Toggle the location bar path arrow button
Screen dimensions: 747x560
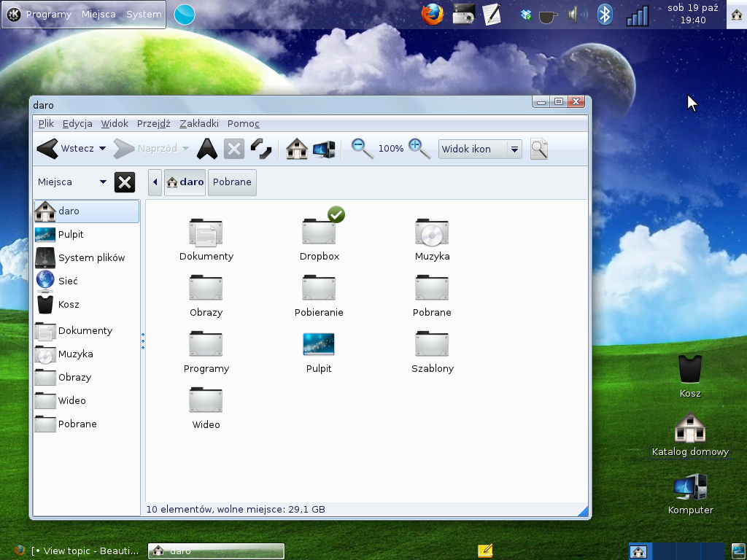[155, 182]
